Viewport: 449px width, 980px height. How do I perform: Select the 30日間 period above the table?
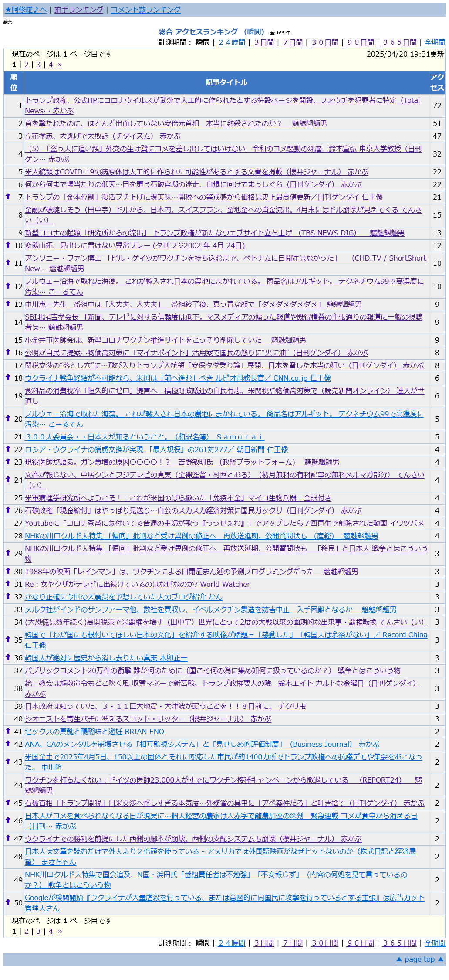[x=324, y=42]
